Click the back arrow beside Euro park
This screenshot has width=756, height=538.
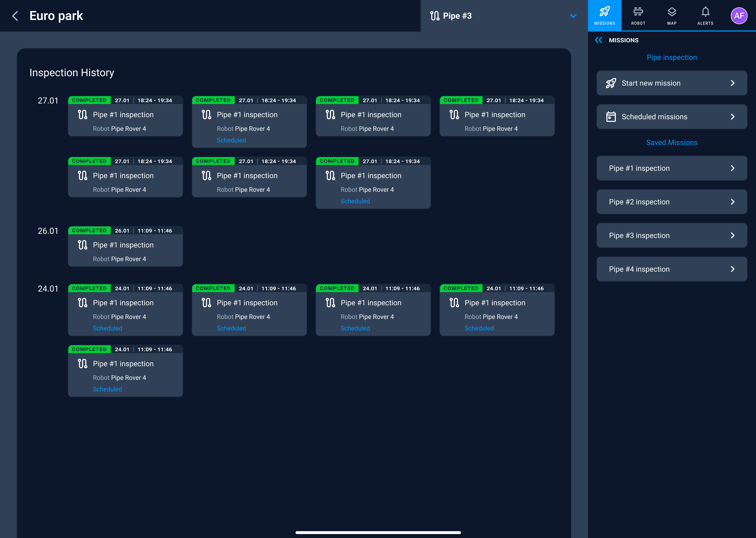tap(15, 16)
